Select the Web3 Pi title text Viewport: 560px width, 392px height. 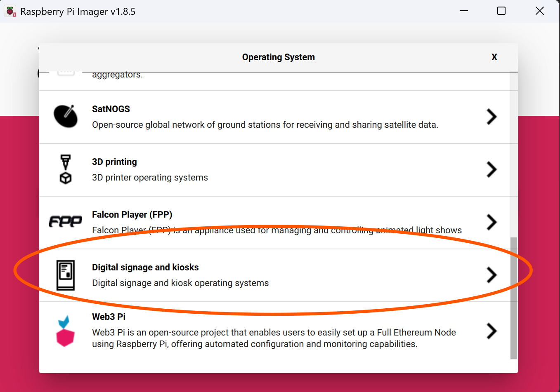(109, 317)
